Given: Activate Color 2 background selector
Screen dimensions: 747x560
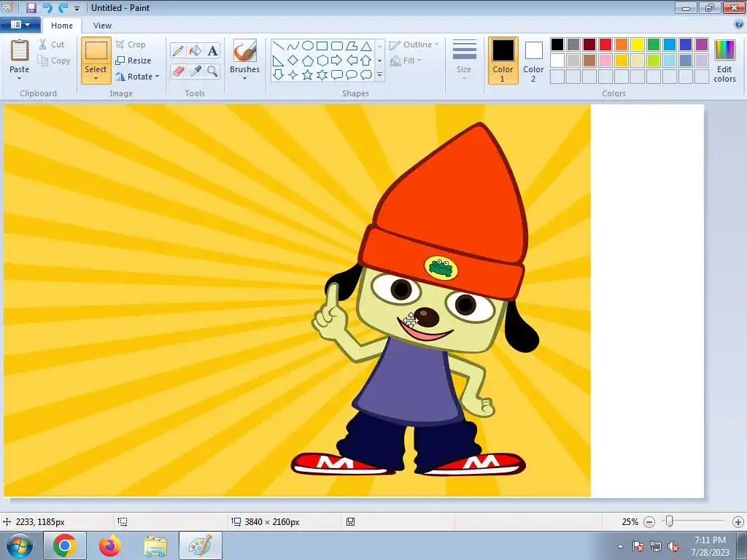Looking at the screenshot, I should tap(533, 61).
